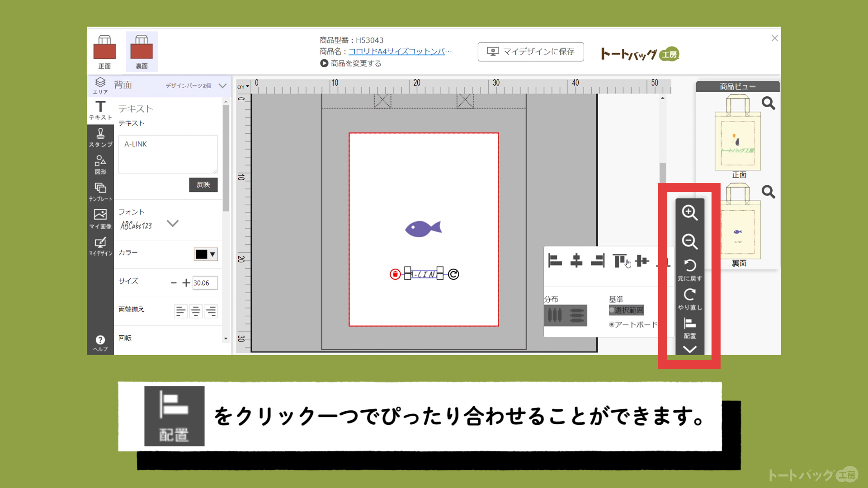Align objects to top edge
Screen dimensions: 868x488
(x=619, y=261)
